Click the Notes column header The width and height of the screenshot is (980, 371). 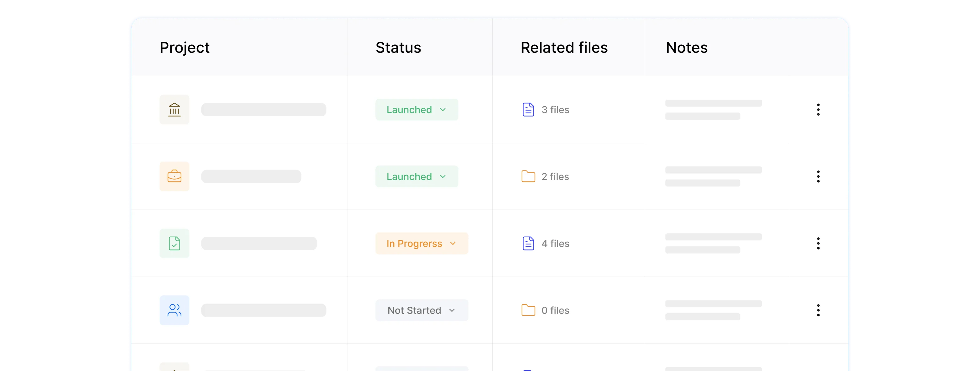click(687, 47)
